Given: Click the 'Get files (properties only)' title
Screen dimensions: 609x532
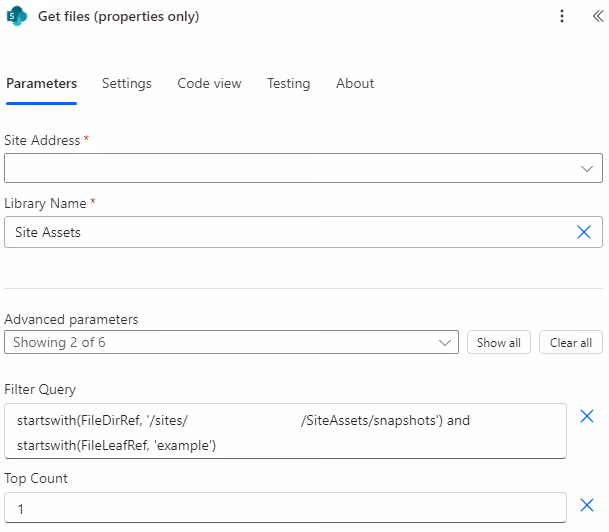Looking at the screenshot, I should pyautogui.click(x=118, y=17).
